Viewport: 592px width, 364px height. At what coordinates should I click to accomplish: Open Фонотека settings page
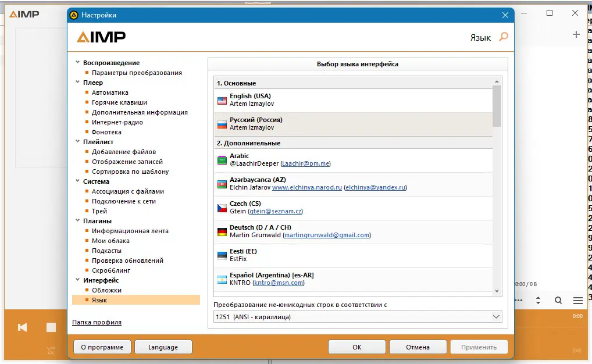[106, 132]
